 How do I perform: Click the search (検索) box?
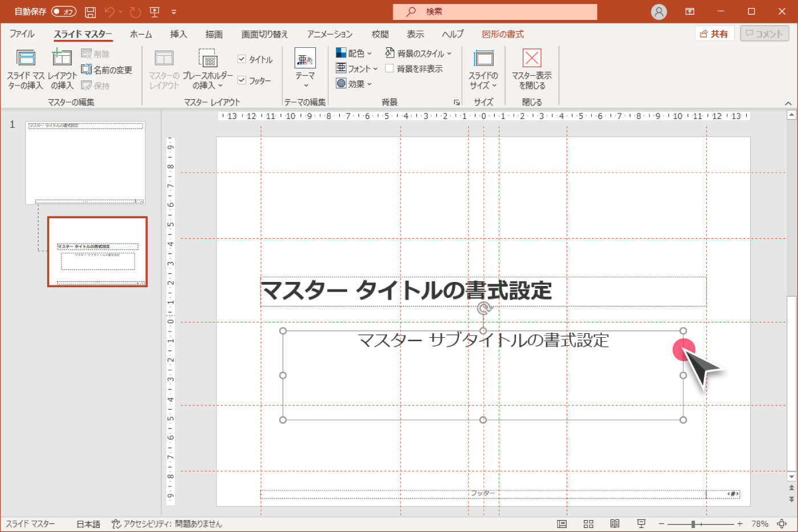click(495, 11)
